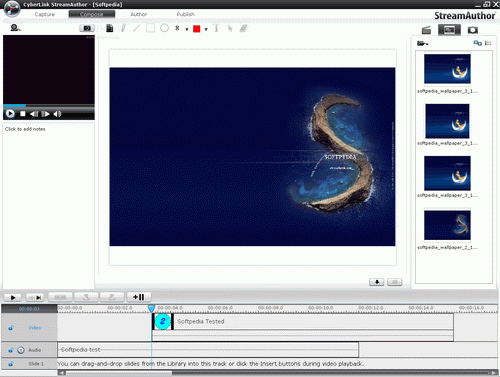500x377 pixels.
Task: Open the color picker dropdown arrow
Action: (x=206, y=29)
